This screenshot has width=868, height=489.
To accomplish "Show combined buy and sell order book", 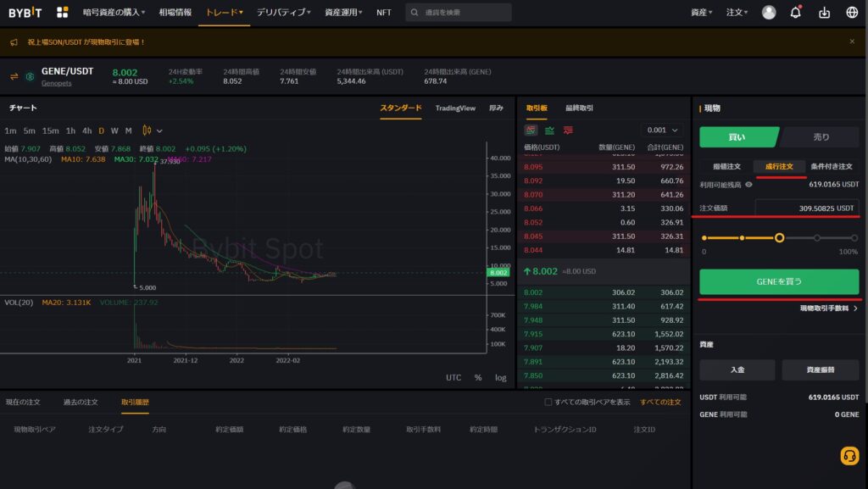I will (531, 131).
